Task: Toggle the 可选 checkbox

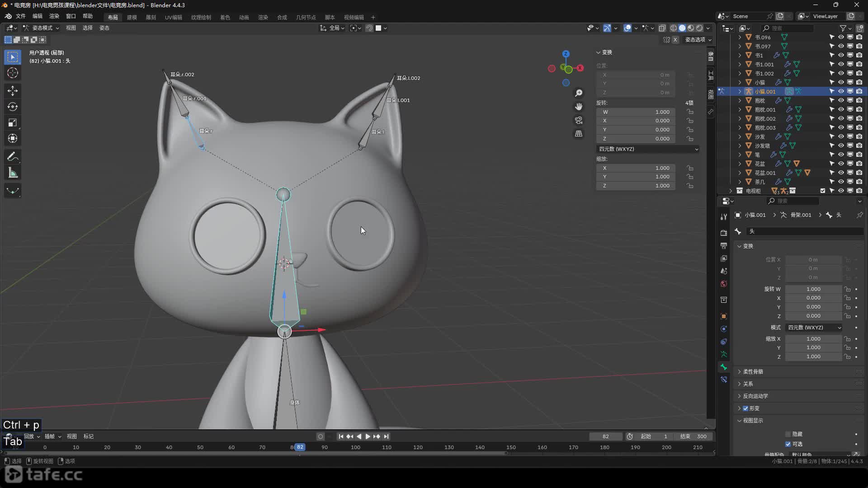Action: coord(788,444)
